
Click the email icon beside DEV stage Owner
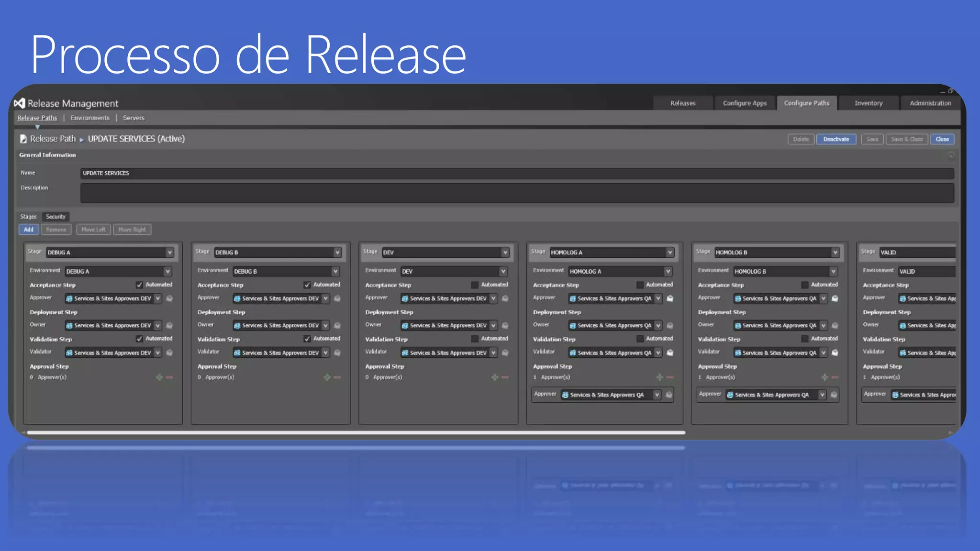pyautogui.click(x=505, y=326)
